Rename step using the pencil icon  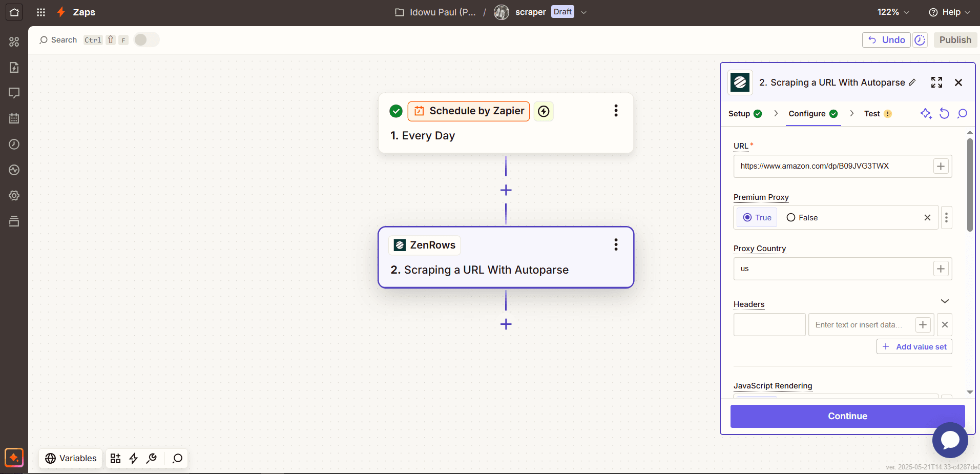click(912, 83)
